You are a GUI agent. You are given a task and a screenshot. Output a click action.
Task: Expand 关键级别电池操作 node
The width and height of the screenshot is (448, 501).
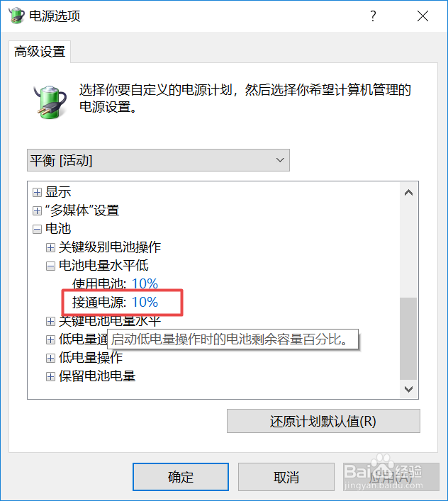[50, 247]
